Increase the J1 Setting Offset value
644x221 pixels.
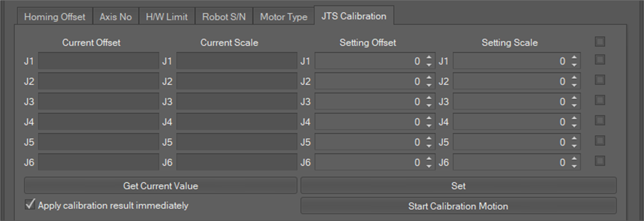[429, 58]
